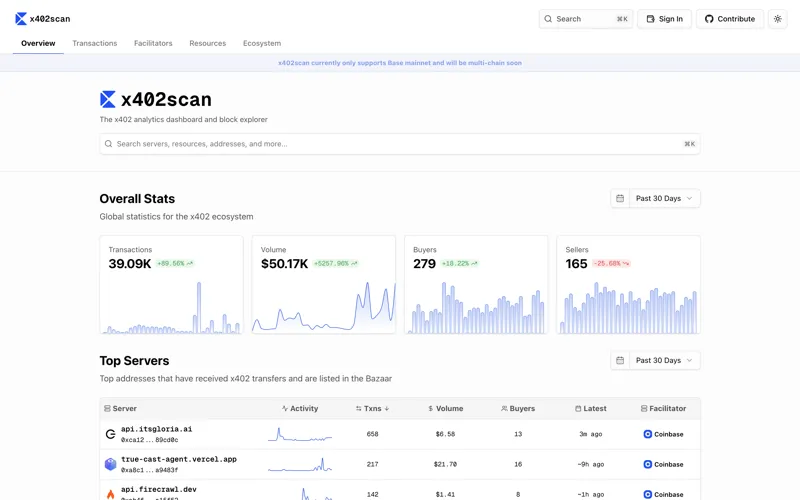
Task: Click the true-cast-agent server cube icon
Action: point(110,464)
